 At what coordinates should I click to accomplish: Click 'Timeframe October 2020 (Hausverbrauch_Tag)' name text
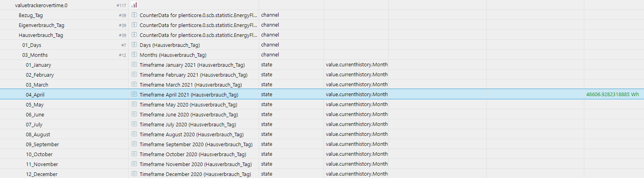[x=193, y=155]
